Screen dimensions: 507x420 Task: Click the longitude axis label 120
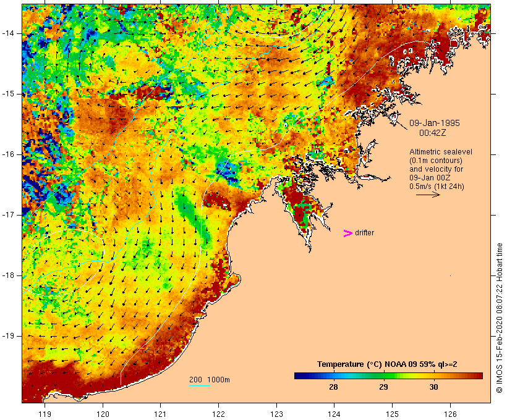pos(103,414)
